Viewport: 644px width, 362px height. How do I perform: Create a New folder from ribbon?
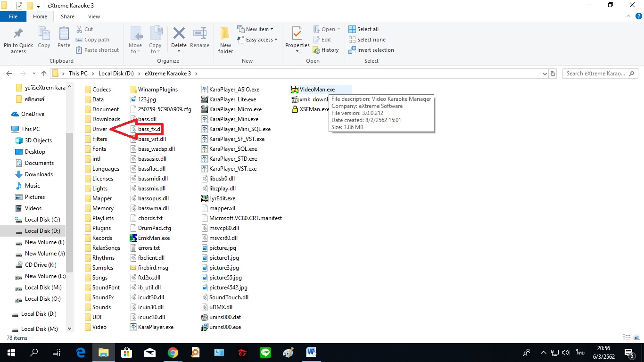pos(225,40)
